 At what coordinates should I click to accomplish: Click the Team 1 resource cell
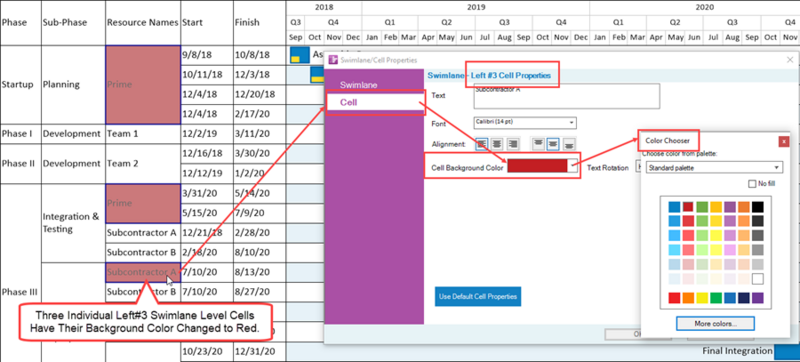click(x=143, y=134)
